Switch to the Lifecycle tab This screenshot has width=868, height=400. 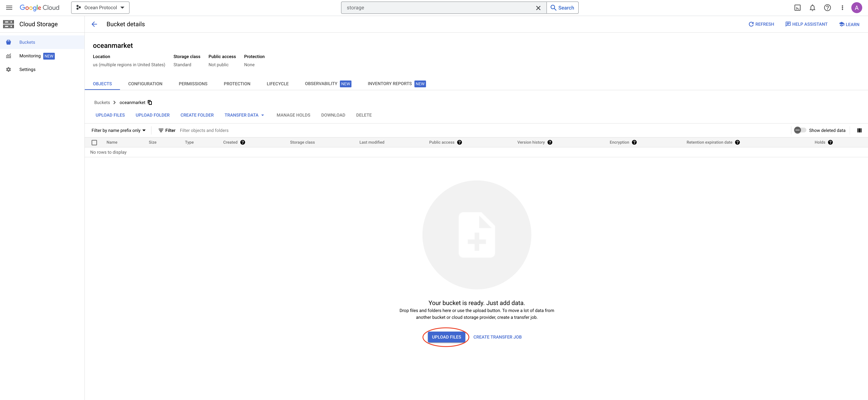277,84
